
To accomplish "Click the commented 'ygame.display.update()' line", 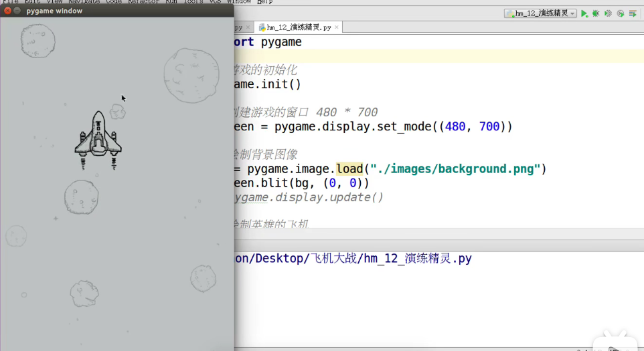I will click(309, 198).
